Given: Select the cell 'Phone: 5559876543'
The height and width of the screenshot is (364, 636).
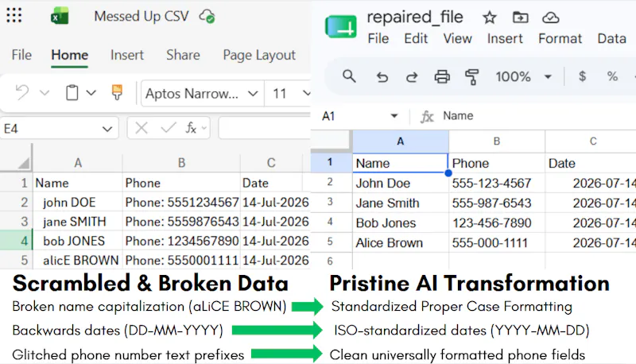Looking at the screenshot, I should (181, 222).
